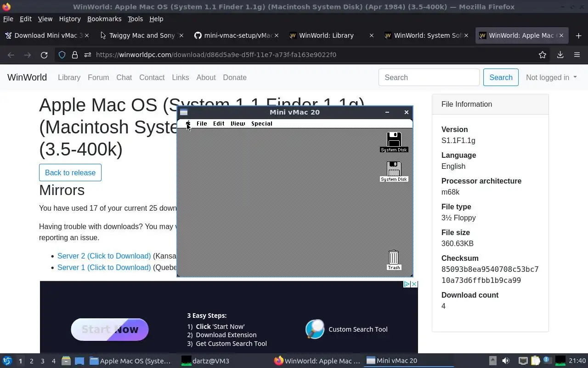Image resolution: width=588 pixels, height=368 pixels.
Task: Switch to Twiggy Mac and Sony tab
Action: [x=141, y=35]
